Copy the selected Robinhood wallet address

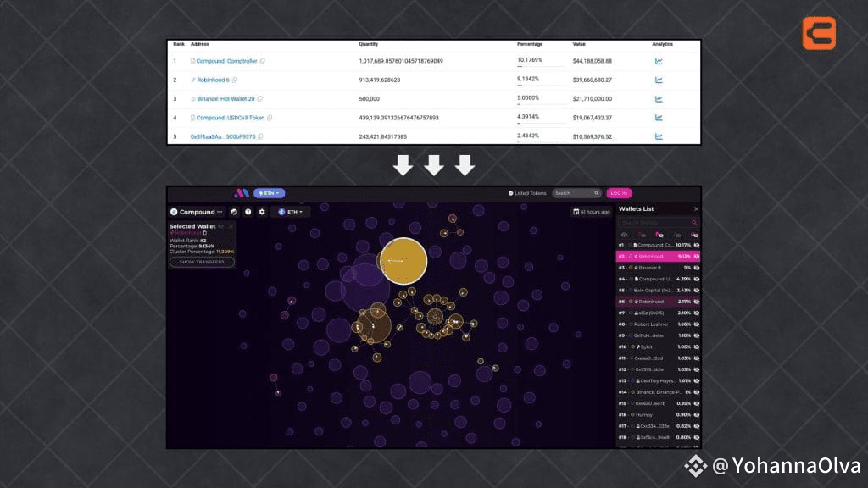pyautogui.click(x=205, y=233)
